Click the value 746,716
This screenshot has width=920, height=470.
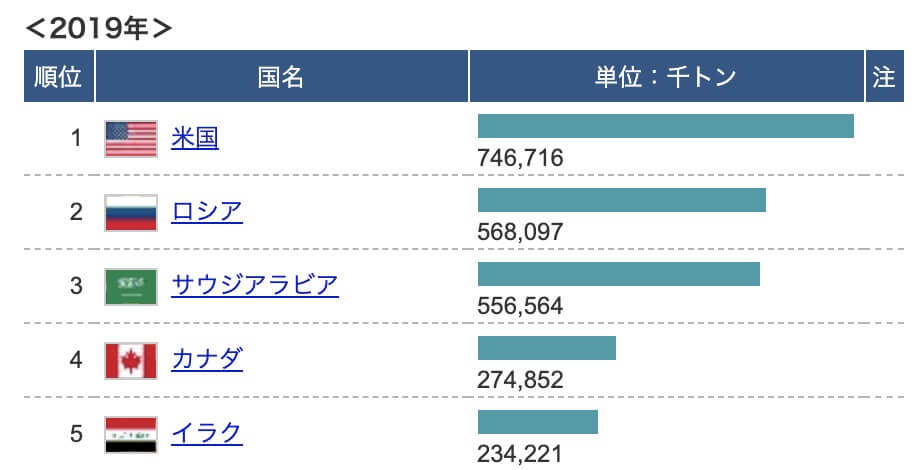tap(520, 158)
